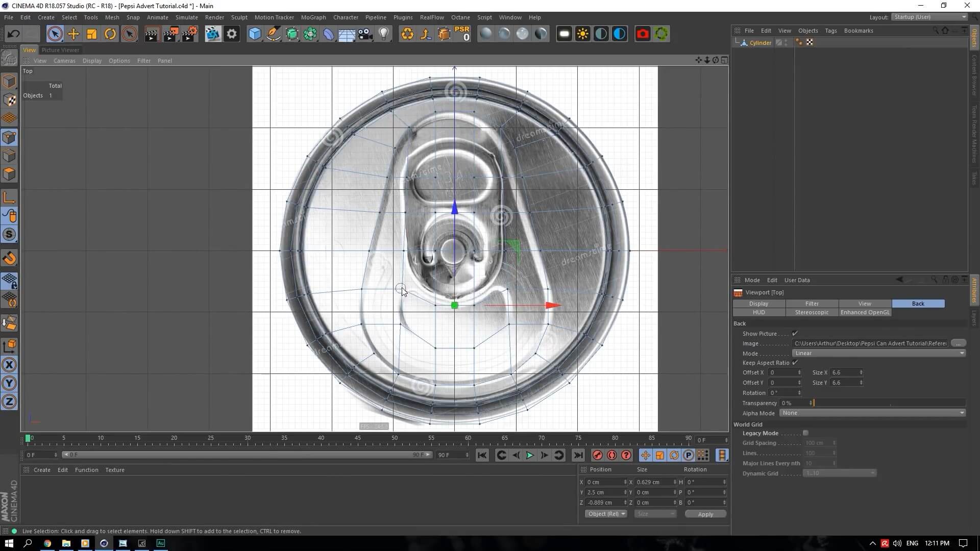Click the image path browse button
The height and width of the screenshot is (551, 980).
pos(958,343)
